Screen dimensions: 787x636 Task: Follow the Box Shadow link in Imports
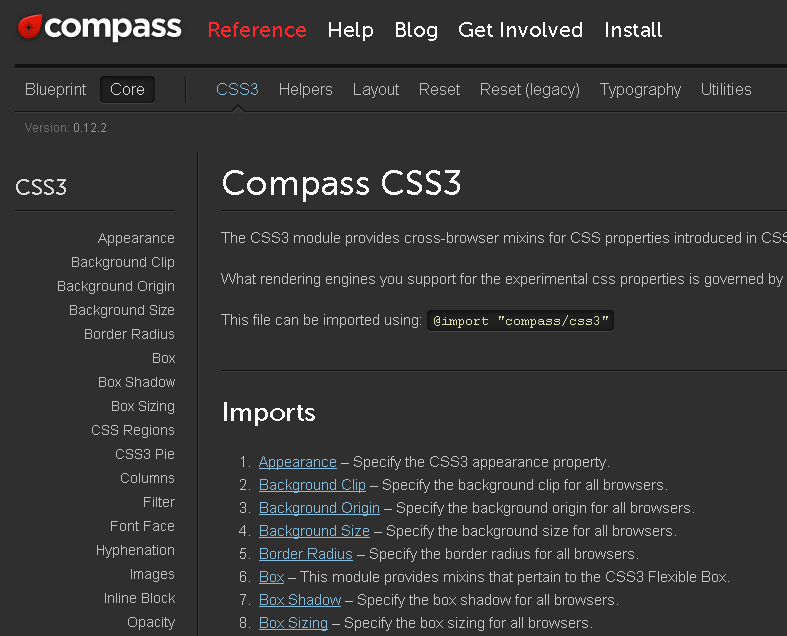tap(300, 600)
